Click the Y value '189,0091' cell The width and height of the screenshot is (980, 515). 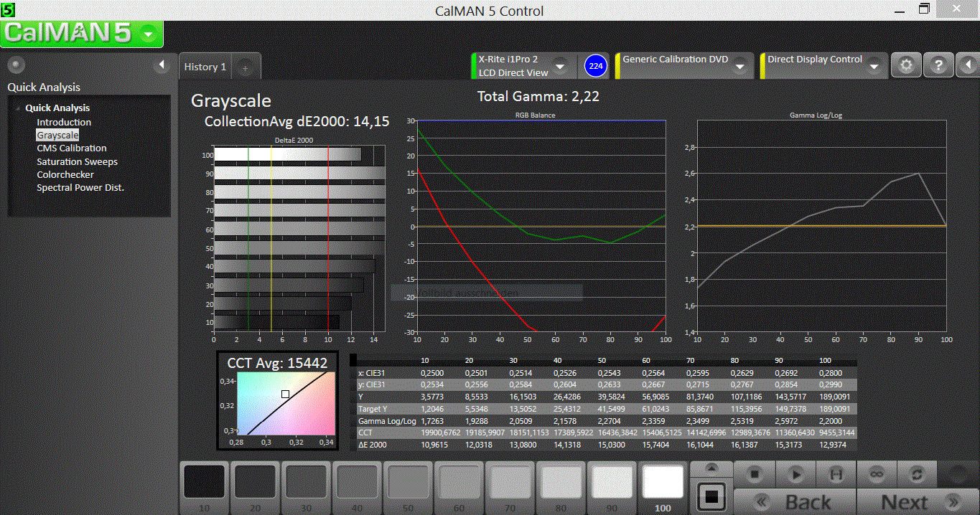tap(835, 397)
